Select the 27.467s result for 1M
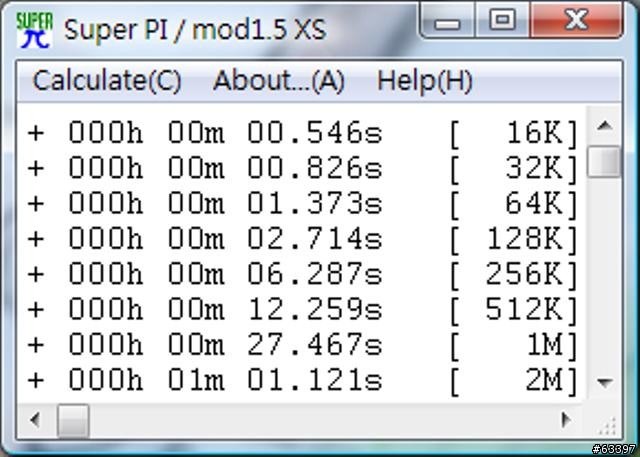Viewport: 640px width, 457px height. coord(302,345)
